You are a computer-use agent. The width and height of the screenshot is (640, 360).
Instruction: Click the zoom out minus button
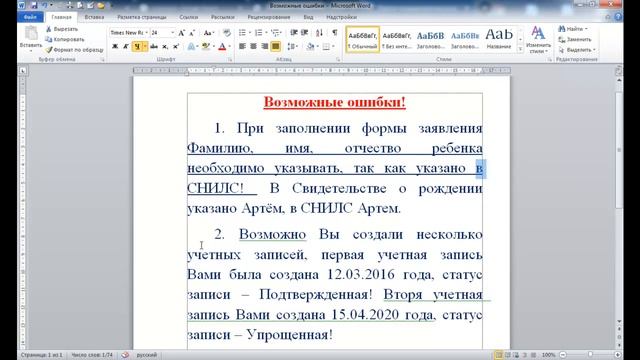coord(563,355)
